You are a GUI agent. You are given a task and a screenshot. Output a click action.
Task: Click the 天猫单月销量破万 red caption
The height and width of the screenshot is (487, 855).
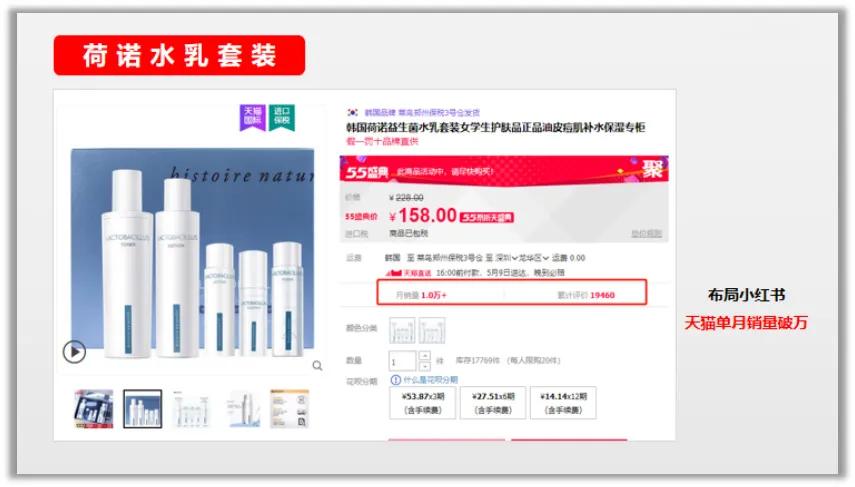pyautogui.click(x=745, y=323)
